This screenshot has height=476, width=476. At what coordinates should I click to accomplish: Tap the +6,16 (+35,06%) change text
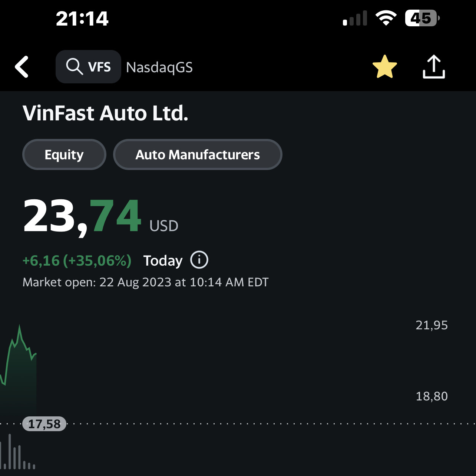[x=77, y=261]
